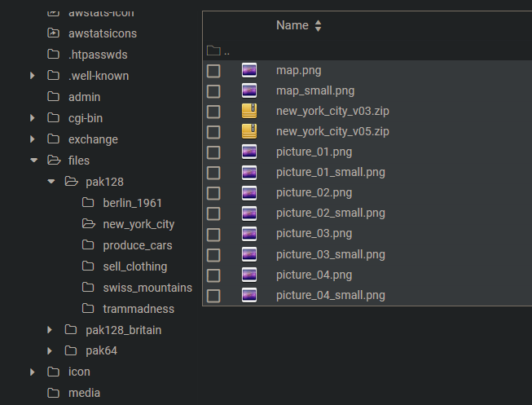Open picture_02_small.png file name

tap(331, 214)
